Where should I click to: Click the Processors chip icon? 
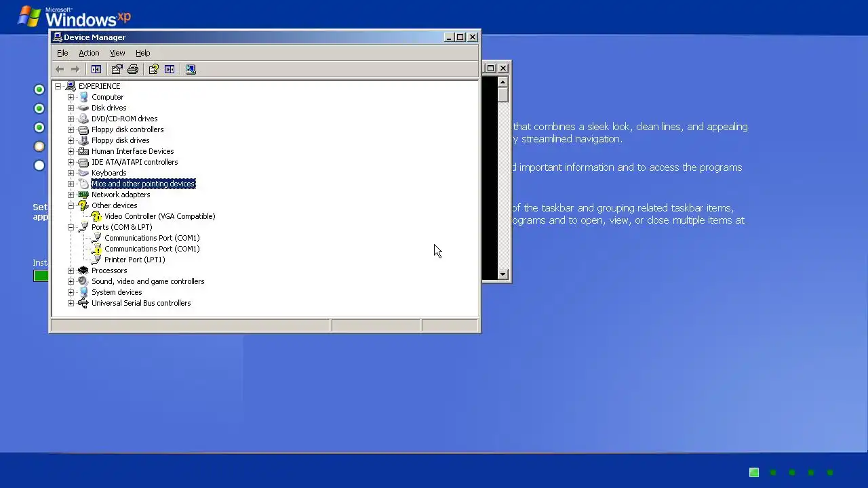point(83,270)
